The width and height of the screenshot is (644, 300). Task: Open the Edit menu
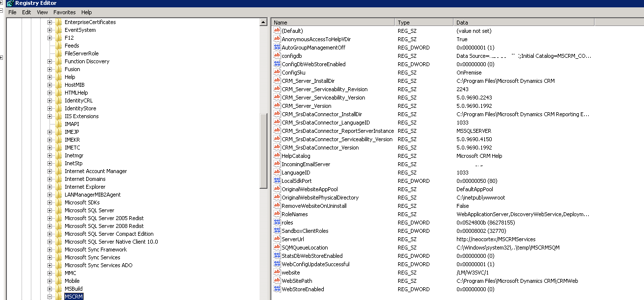26,12
